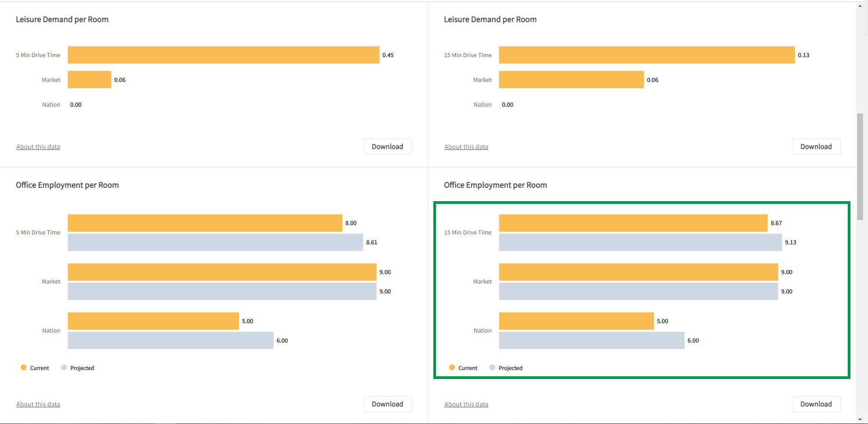Click the 6.00 Projected Nation bar in left chart
Viewport: 868px width, 424px height.
[171, 341]
